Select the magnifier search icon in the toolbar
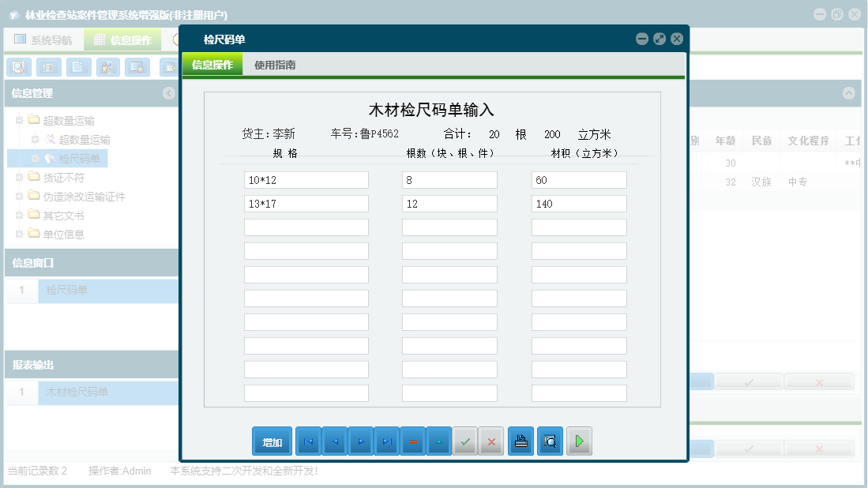868x488 pixels. coord(19,67)
